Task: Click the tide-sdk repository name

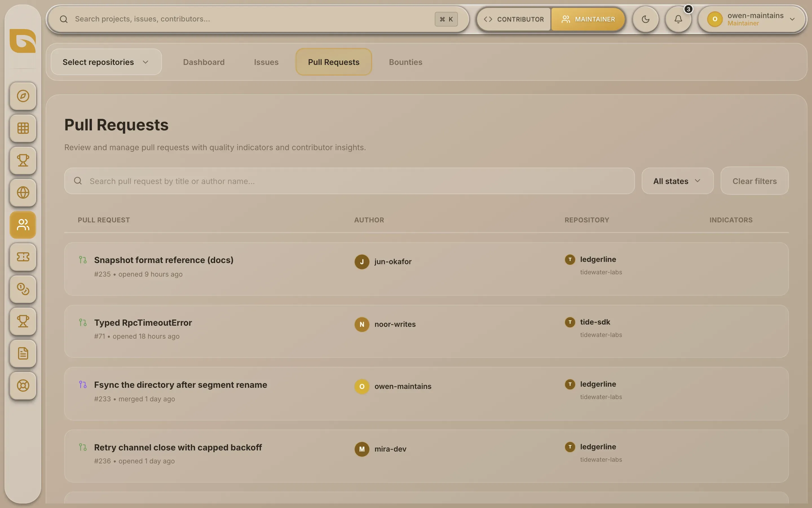Action: tap(595, 322)
